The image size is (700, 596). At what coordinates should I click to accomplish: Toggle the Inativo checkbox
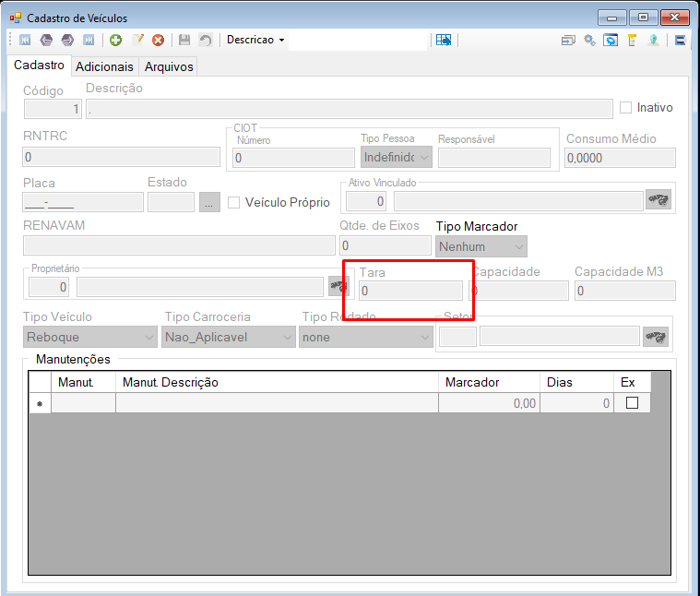pos(626,108)
